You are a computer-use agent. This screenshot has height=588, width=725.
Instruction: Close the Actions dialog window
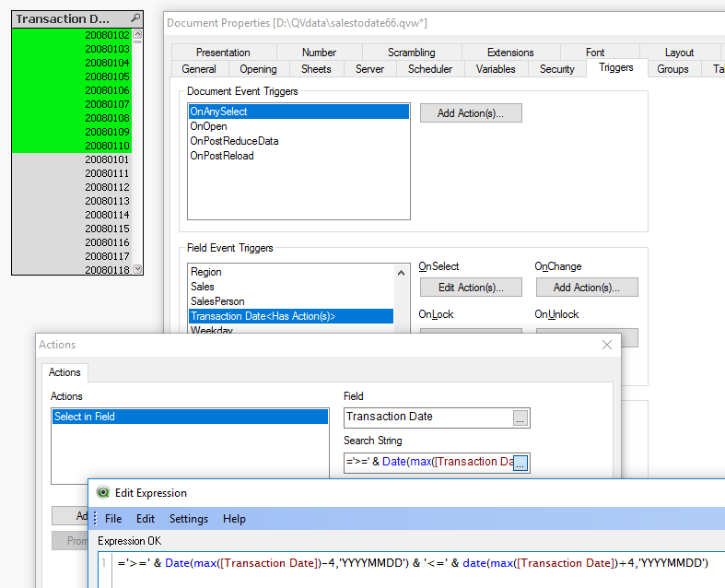(606, 345)
